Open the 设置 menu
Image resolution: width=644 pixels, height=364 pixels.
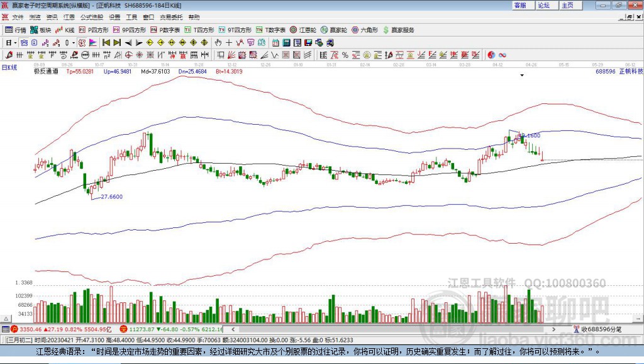click(x=114, y=17)
